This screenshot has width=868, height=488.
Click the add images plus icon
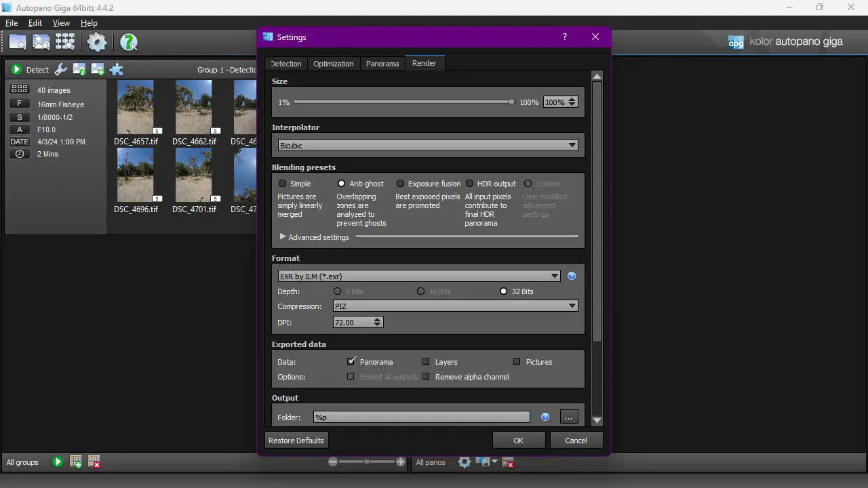98,69
